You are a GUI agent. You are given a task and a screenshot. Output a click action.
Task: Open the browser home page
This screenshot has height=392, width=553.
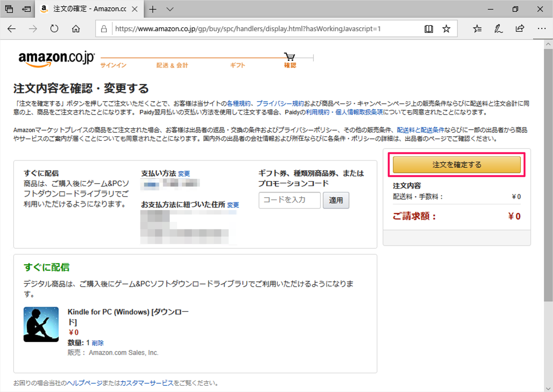76,28
